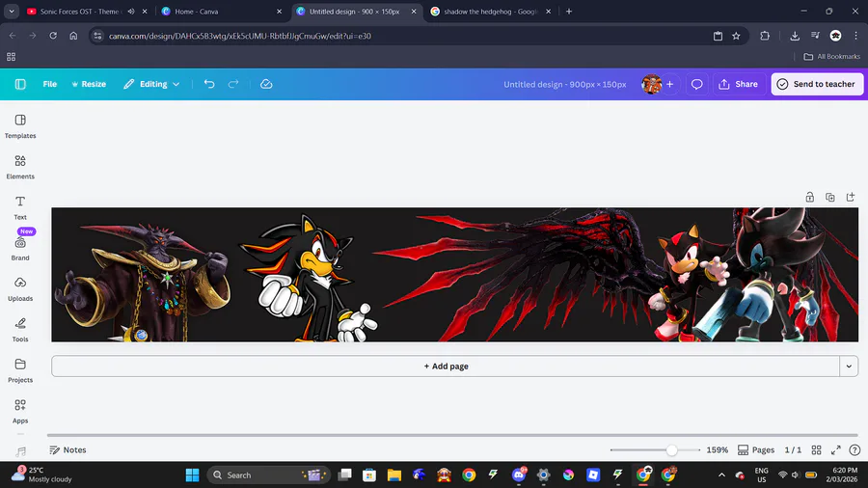The height and width of the screenshot is (488, 868).
Task: Open the Uploads panel
Action: 20,288
